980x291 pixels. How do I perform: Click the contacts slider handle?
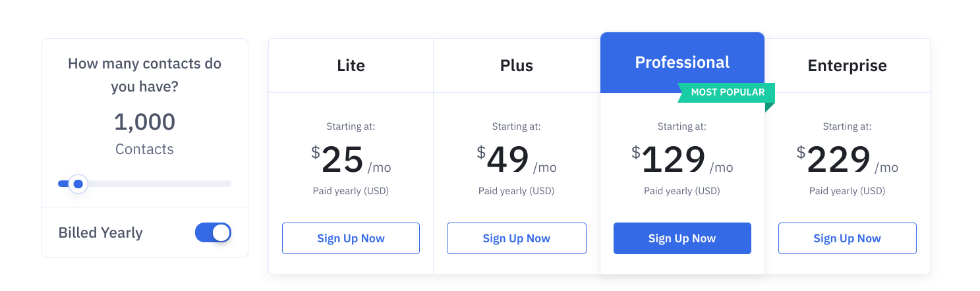(78, 184)
